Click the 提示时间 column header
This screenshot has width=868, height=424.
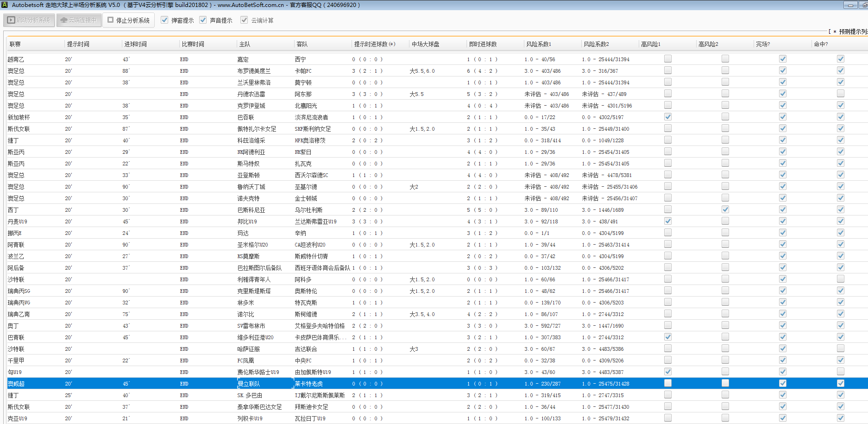click(x=78, y=44)
